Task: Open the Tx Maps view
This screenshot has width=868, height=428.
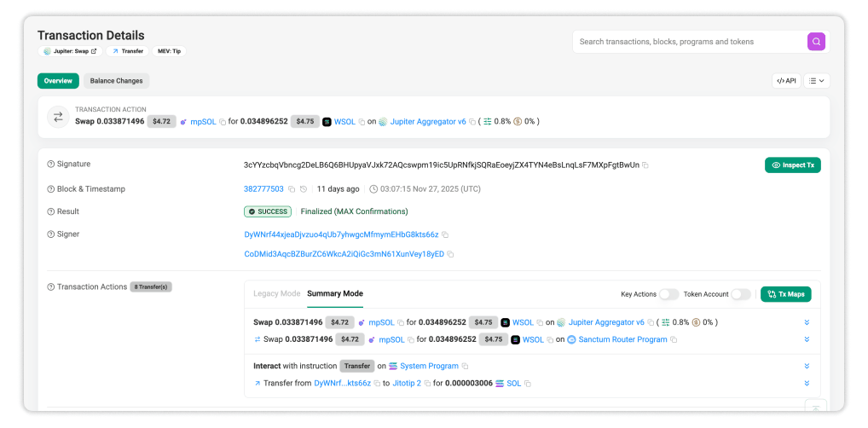Action: click(x=785, y=294)
